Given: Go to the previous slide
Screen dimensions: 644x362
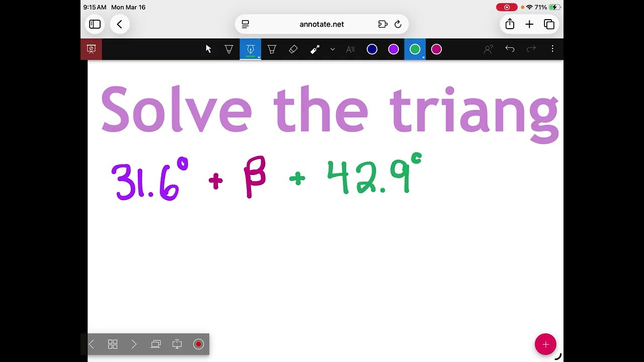Looking at the screenshot, I should click(91, 344).
